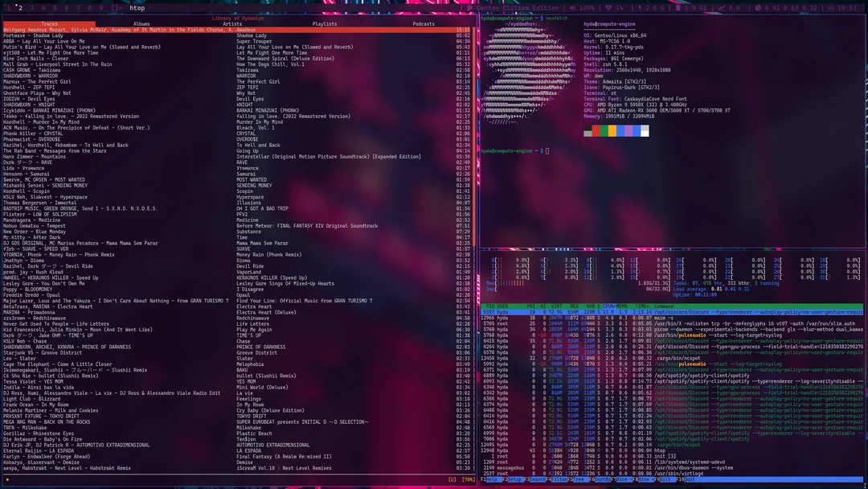Select the Shadow Lady track in the library

click(x=48, y=35)
